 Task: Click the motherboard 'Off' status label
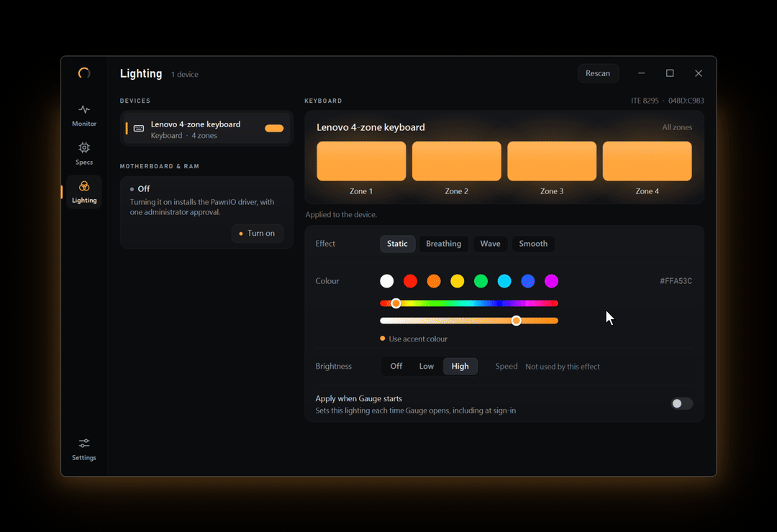click(x=144, y=189)
